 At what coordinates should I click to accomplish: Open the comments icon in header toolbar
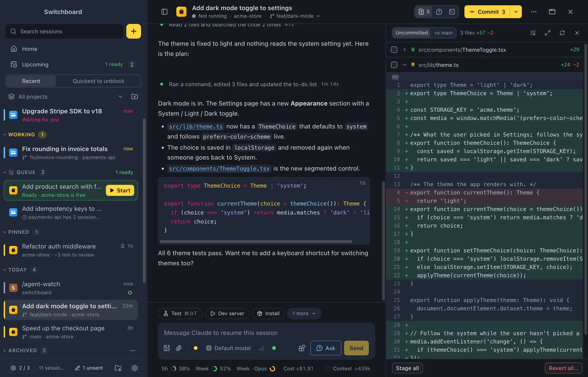click(439, 12)
